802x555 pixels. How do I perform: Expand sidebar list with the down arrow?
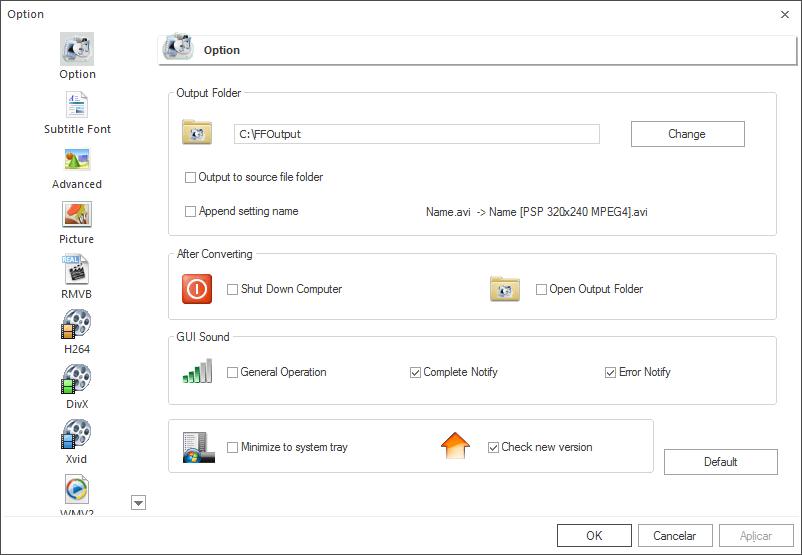coord(139,503)
